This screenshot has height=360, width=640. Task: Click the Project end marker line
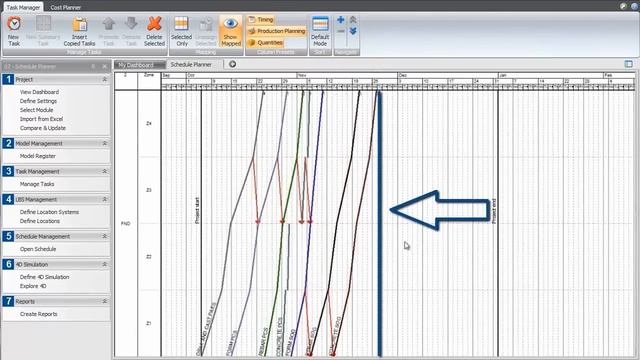[x=498, y=222]
